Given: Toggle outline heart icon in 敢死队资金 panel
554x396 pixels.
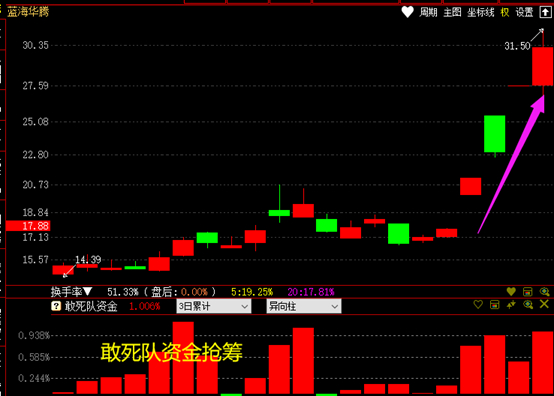Looking at the screenshot, I should click(478, 304).
